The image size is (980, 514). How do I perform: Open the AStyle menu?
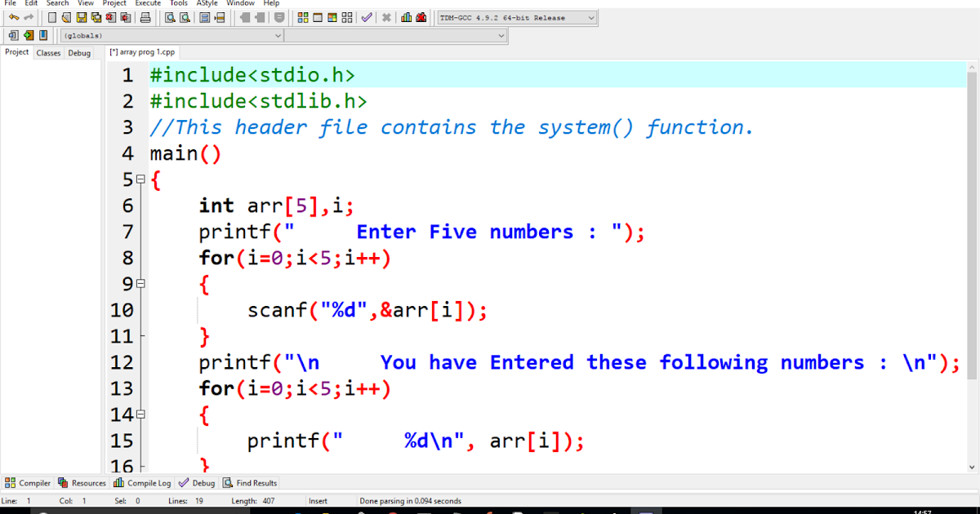tap(207, 3)
